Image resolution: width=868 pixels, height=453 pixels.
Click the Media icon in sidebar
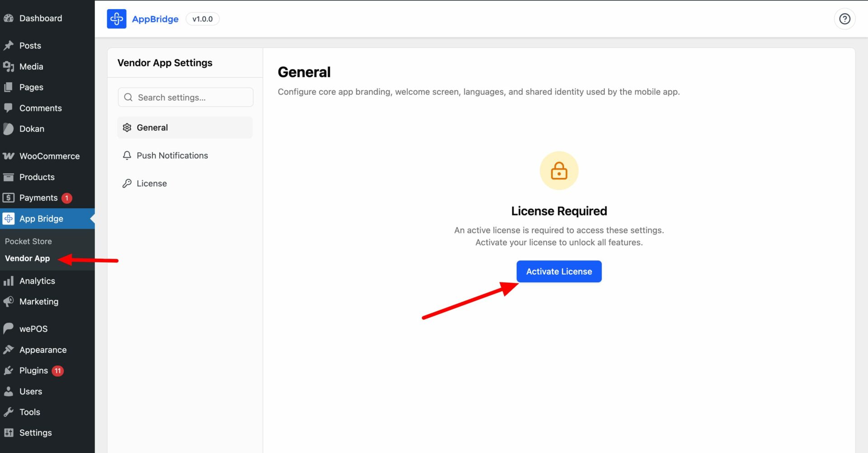(x=9, y=66)
